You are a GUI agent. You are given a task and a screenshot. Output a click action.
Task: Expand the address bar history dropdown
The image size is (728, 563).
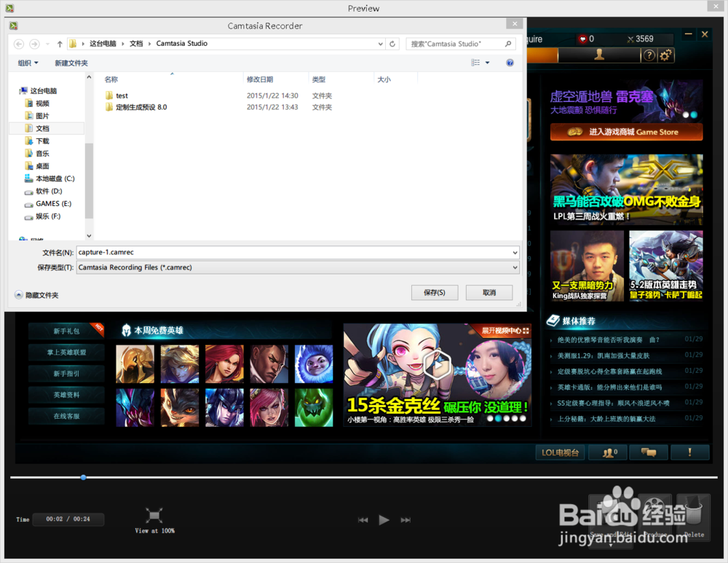tap(381, 44)
